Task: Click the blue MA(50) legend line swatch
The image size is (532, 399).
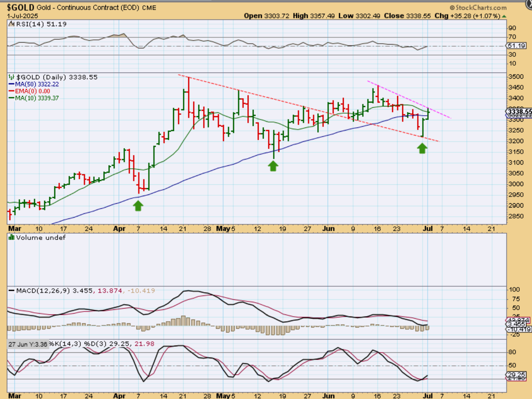Action: coord(11,84)
